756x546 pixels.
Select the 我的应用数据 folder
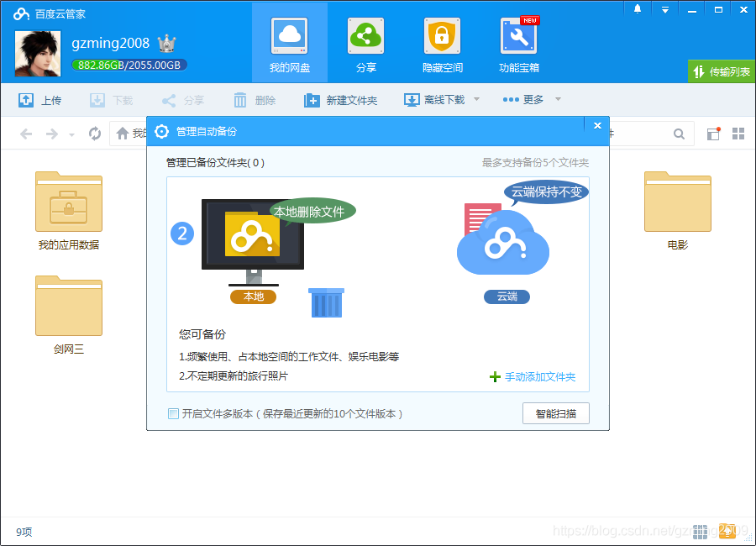point(69,211)
